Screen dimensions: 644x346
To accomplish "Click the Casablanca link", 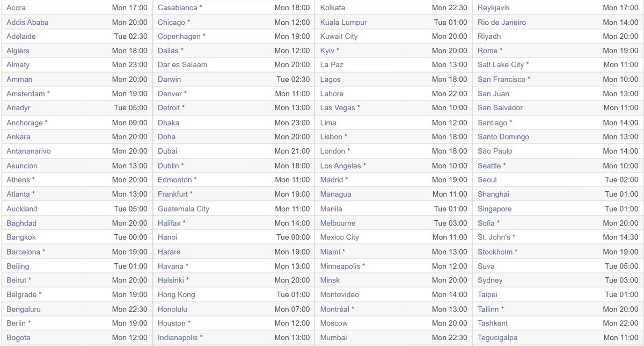I will pos(178,8).
